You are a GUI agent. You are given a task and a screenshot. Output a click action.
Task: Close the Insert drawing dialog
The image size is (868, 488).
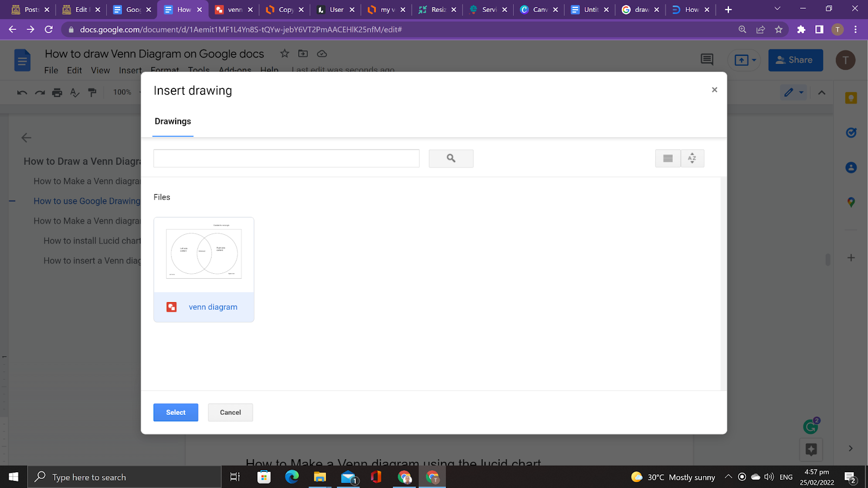(x=714, y=90)
